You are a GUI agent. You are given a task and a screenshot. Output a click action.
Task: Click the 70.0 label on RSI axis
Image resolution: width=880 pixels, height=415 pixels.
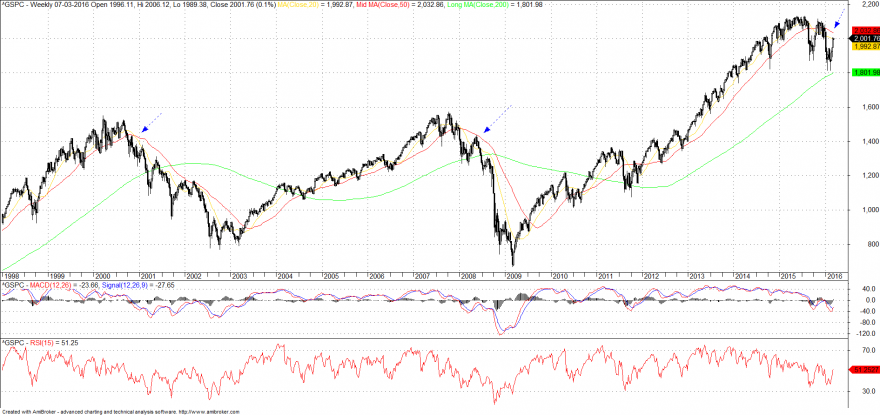869,349
